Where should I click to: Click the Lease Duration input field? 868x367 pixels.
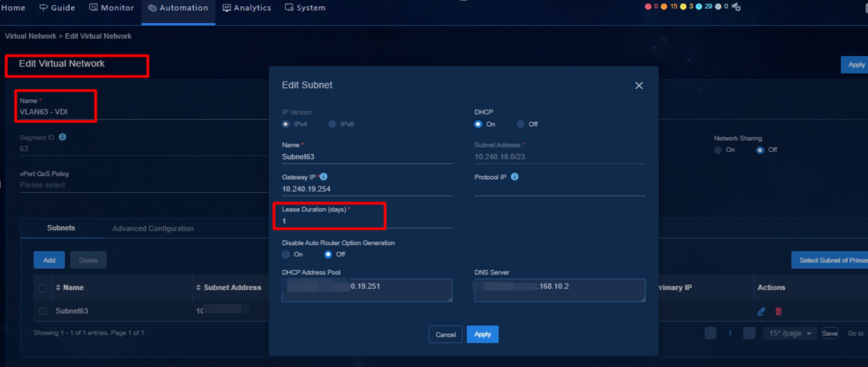pos(367,221)
